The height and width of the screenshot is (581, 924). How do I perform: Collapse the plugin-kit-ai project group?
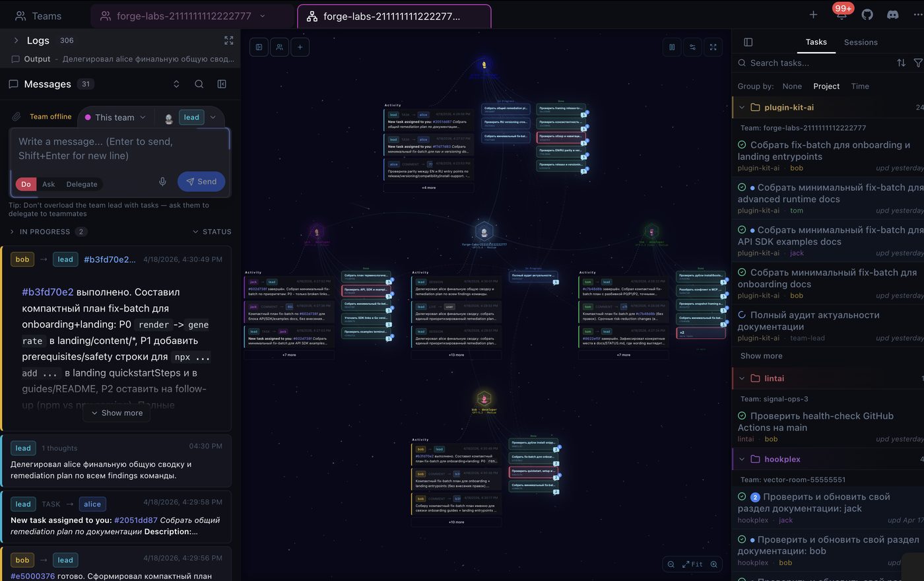(742, 108)
